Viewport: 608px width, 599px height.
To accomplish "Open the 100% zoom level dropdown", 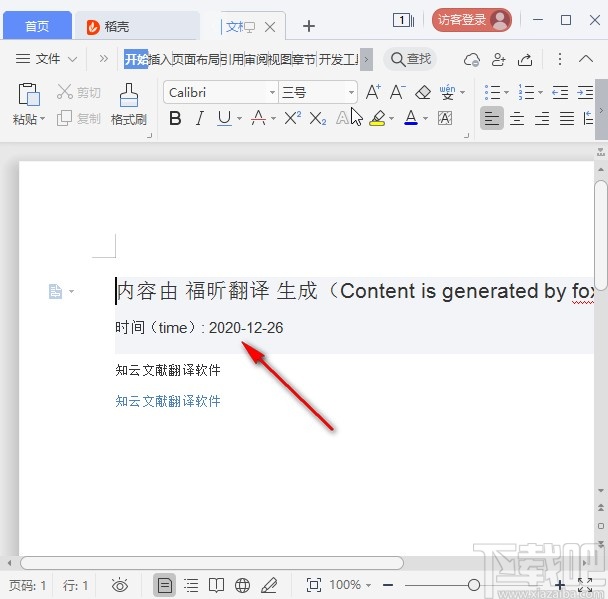I will 350,584.
